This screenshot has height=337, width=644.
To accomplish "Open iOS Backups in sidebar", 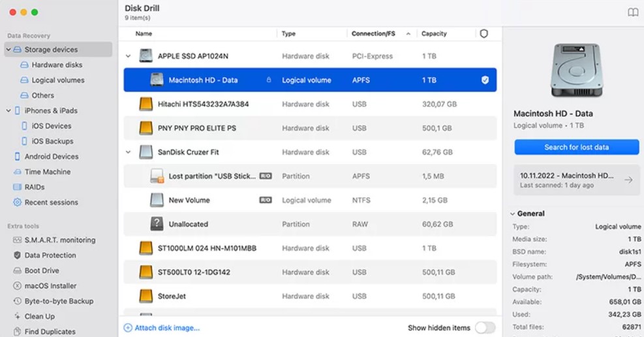I will click(x=53, y=141).
